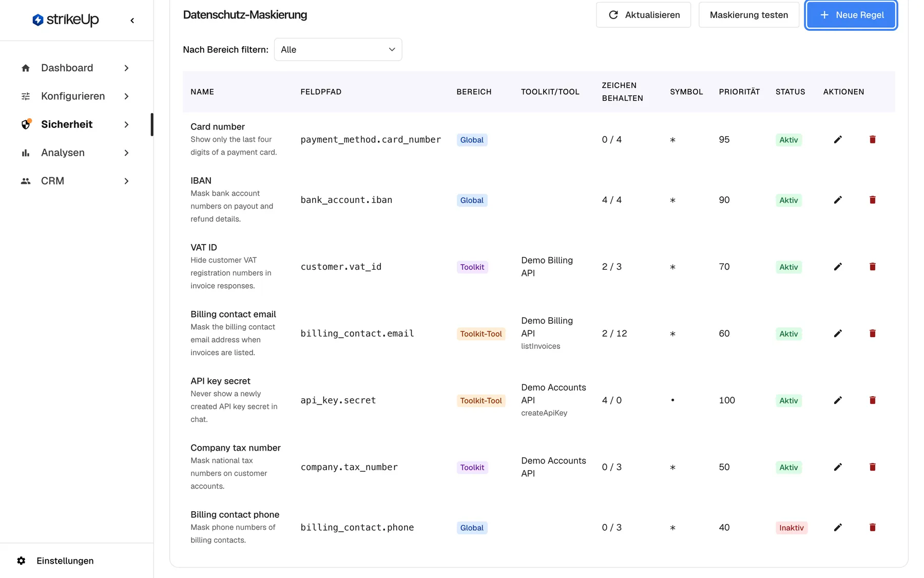This screenshot has width=924, height=578.
Task: Open the Nach Bereich filtern dropdown
Action: [338, 49]
